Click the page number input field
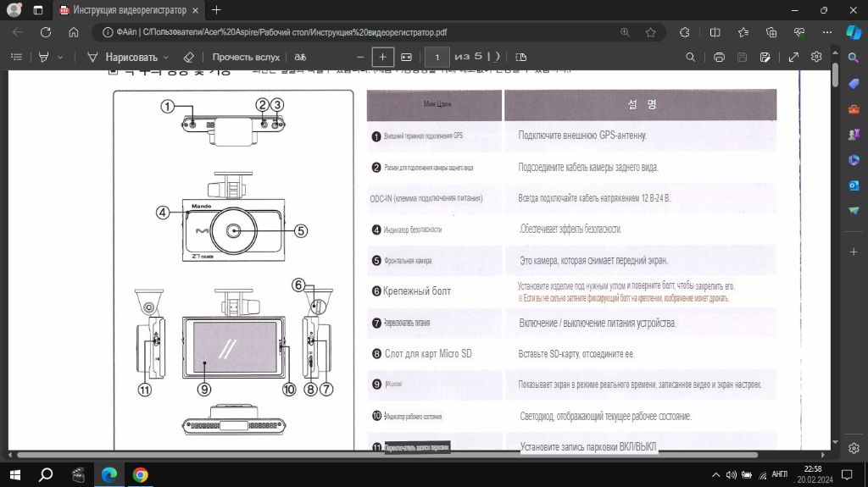This screenshot has height=487, width=868. (x=437, y=57)
